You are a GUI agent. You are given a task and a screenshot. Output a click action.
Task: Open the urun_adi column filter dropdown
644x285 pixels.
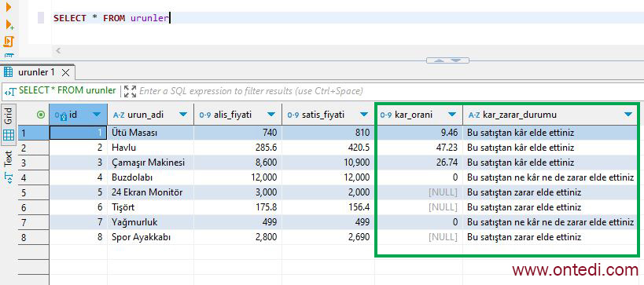pyautogui.click(x=183, y=115)
